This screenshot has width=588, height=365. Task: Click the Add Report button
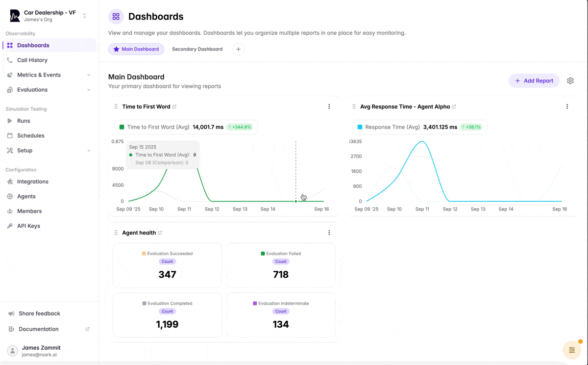[x=534, y=81]
